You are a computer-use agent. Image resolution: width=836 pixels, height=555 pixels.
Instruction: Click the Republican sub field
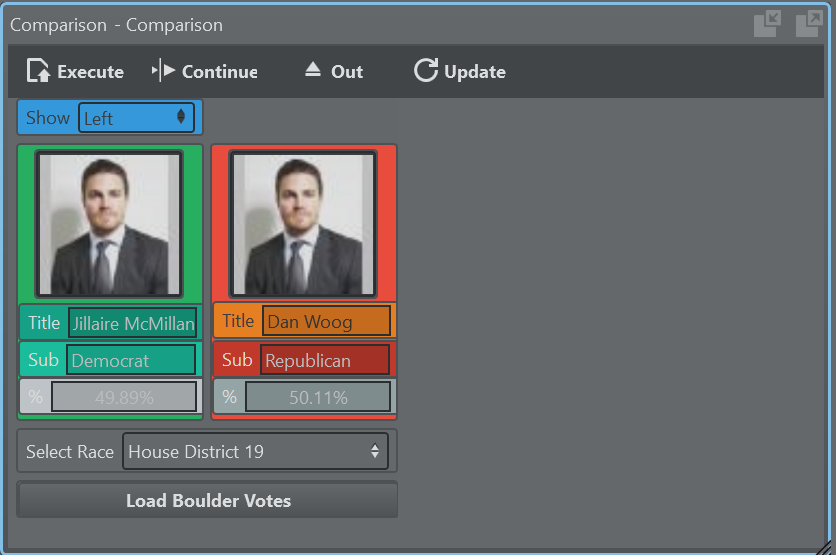[325, 360]
